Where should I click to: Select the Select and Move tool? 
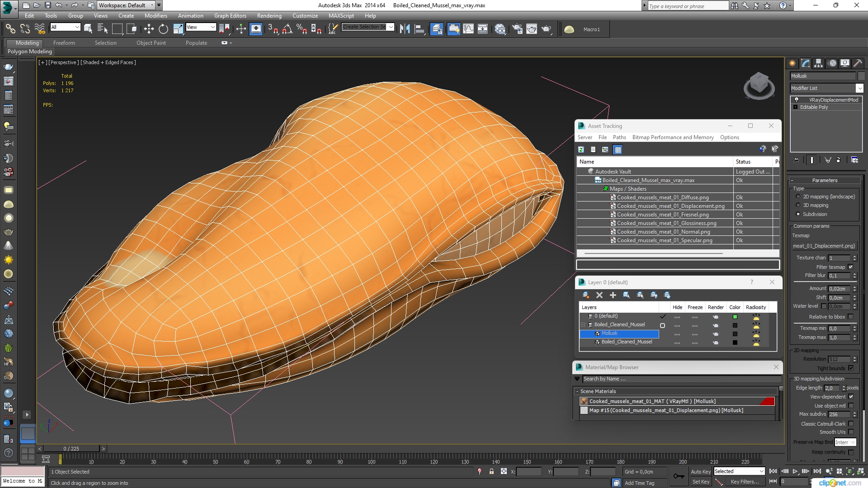point(149,29)
